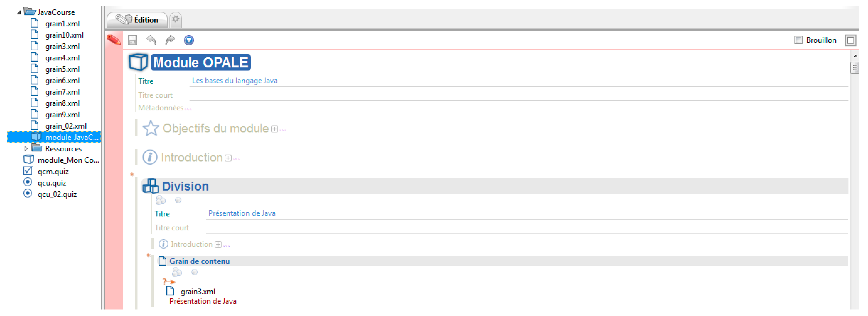Click the vertical scrollbar thumb
The height and width of the screenshot is (316, 868).
(855, 68)
